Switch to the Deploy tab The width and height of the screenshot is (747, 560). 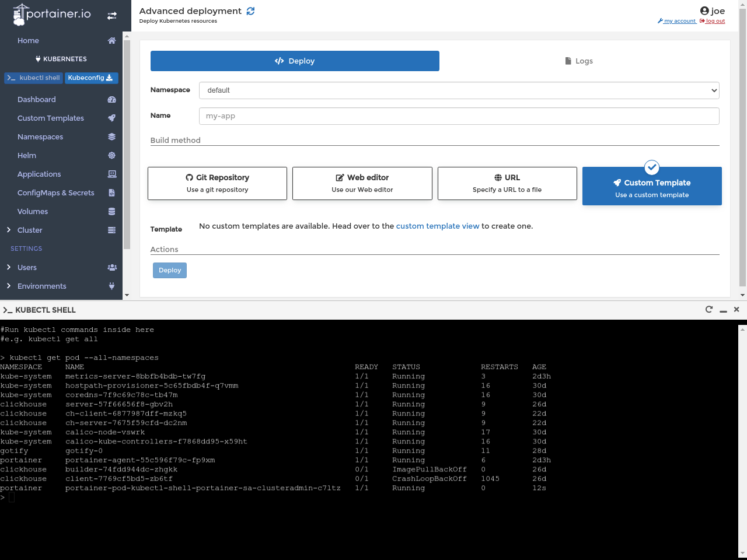295,61
